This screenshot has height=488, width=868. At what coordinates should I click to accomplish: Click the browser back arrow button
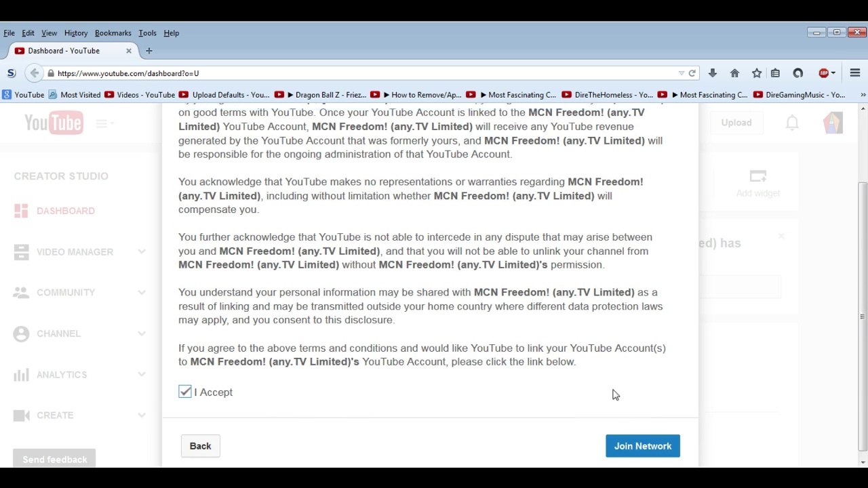click(34, 73)
